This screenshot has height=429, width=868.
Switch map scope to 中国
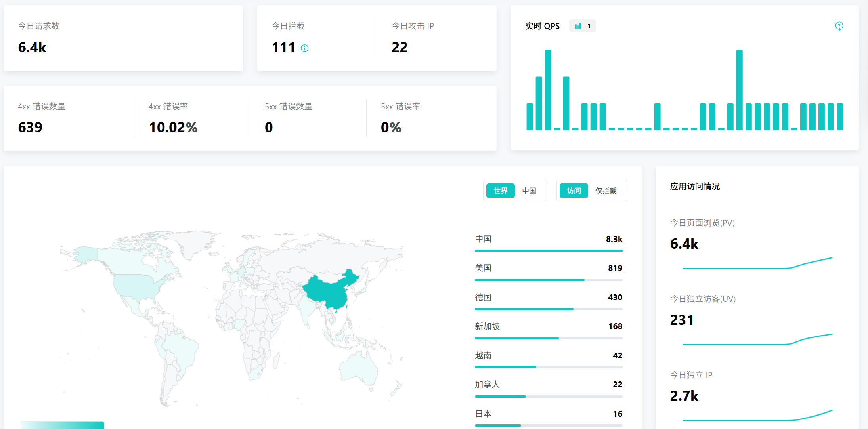[529, 191]
